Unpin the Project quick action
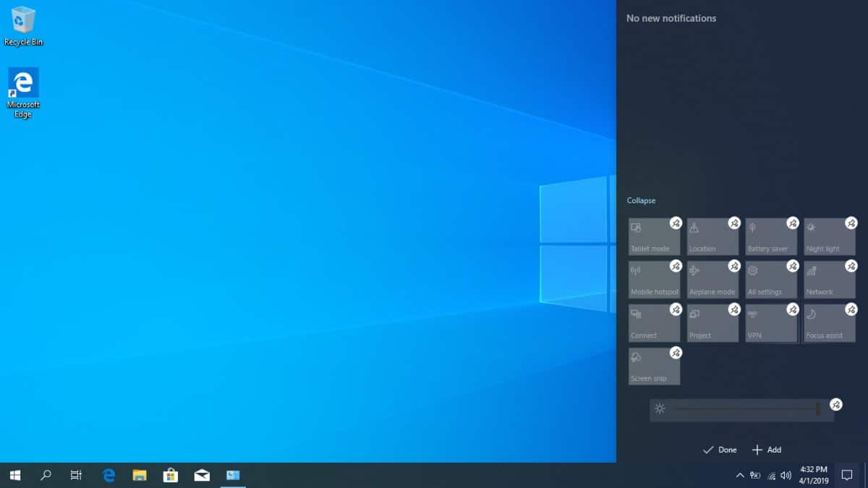Viewport: 868px width, 488px height. click(734, 309)
